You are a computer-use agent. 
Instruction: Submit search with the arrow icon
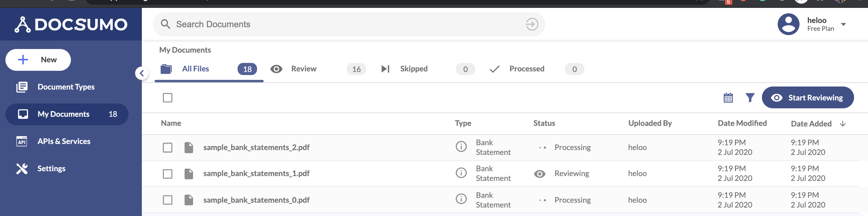[532, 24]
